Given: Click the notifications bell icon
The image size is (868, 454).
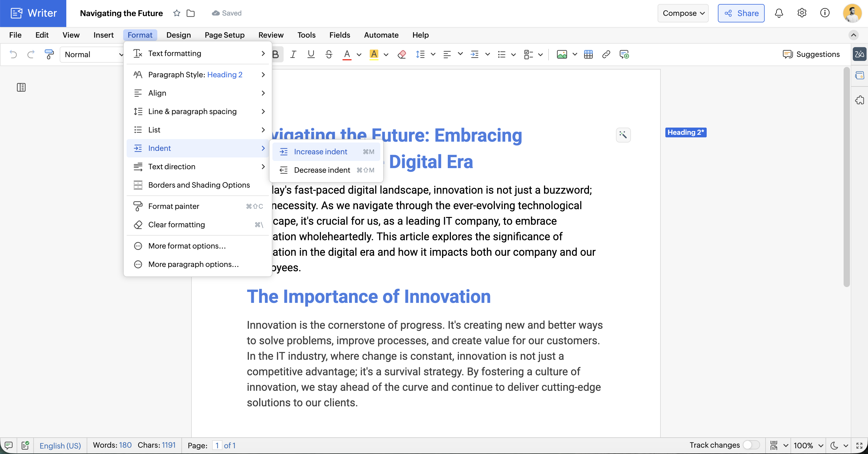Looking at the screenshot, I should coord(779,13).
